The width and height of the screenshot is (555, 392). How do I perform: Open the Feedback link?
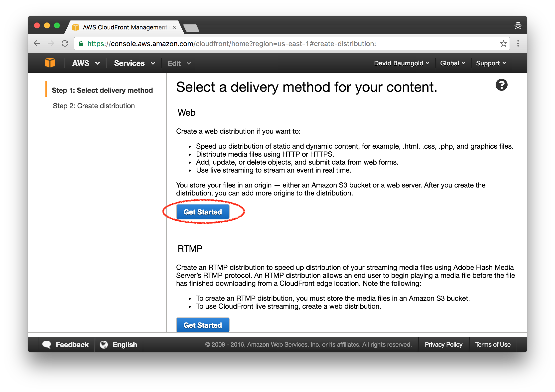pyautogui.click(x=72, y=344)
